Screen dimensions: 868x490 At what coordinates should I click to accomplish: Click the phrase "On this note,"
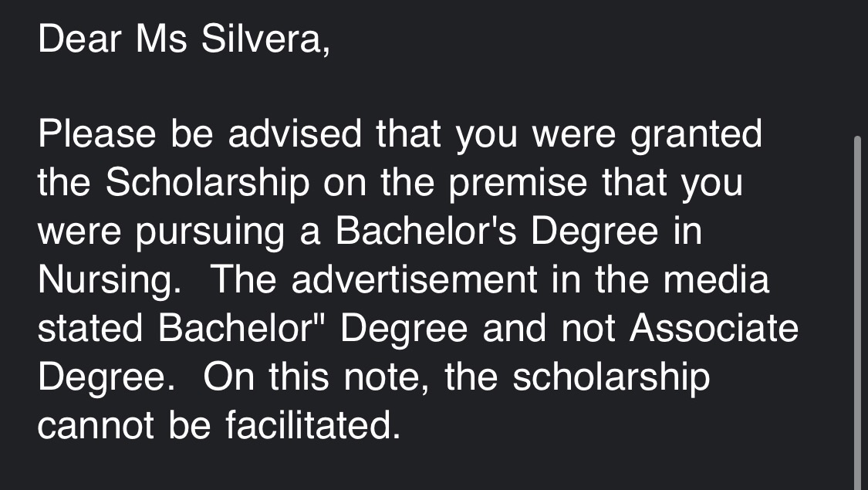(315, 377)
